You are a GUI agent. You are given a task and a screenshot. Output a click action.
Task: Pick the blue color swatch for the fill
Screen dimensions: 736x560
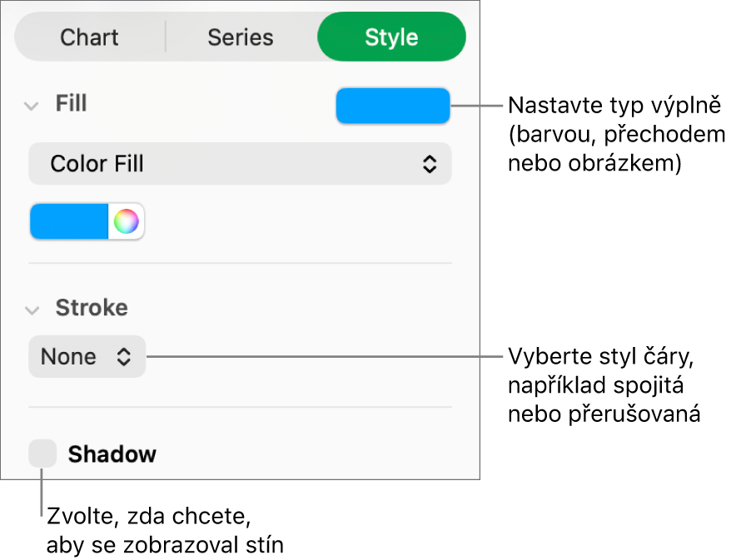pyautogui.click(x=71, y=221)
